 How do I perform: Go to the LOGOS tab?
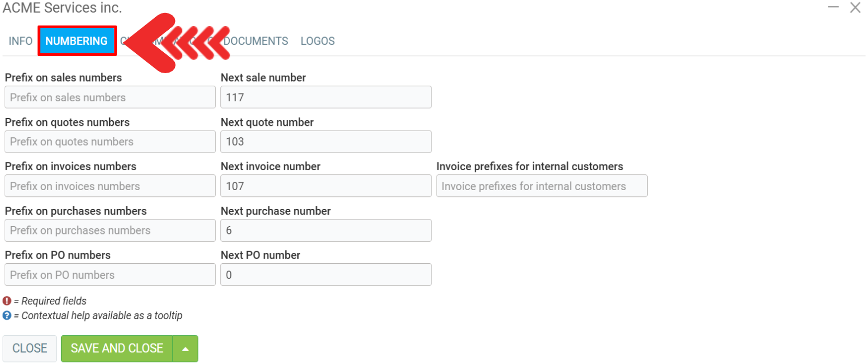[x=318, y=41]
